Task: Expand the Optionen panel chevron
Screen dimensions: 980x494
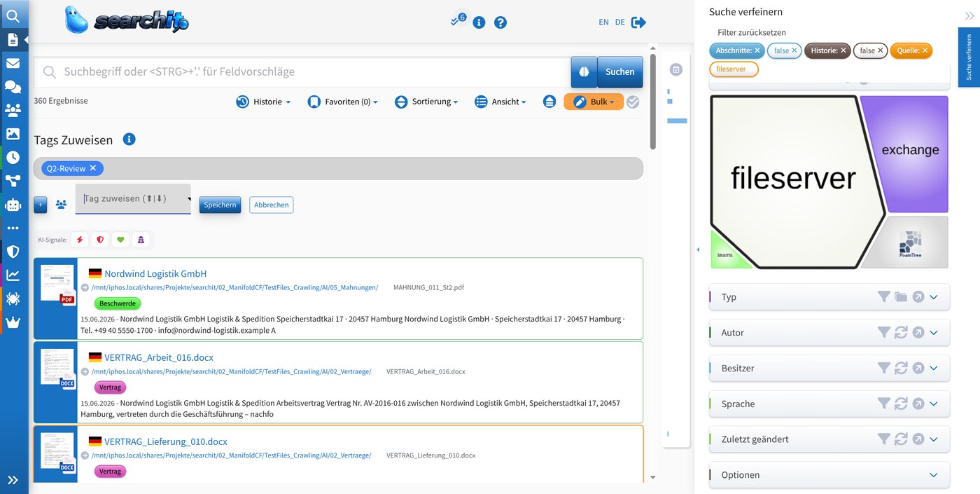Action: point(934,475)
